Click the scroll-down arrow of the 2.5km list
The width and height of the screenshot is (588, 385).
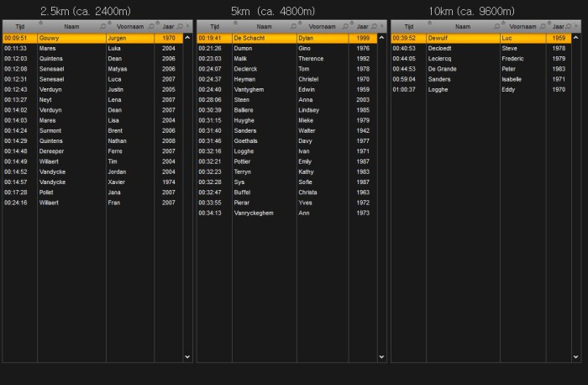click(x=187, y=356)
